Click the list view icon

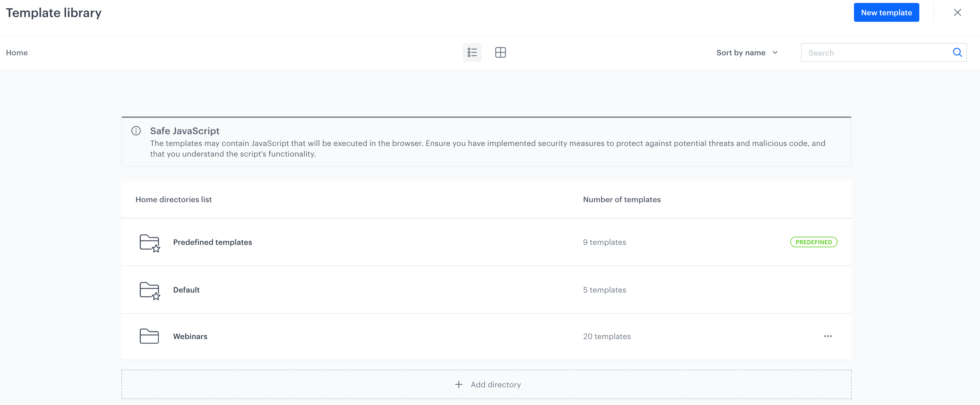473,52
